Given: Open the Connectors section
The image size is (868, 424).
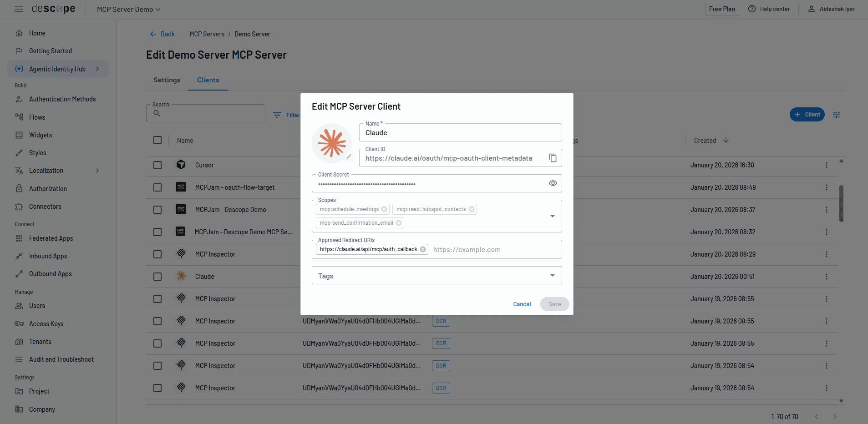Looking at the screenshot, I should coord(45,206).
